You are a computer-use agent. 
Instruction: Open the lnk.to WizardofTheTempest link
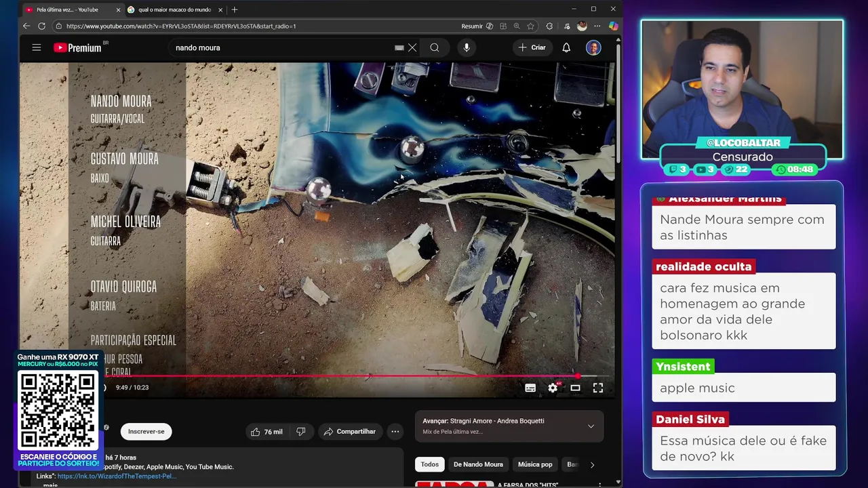117,476
